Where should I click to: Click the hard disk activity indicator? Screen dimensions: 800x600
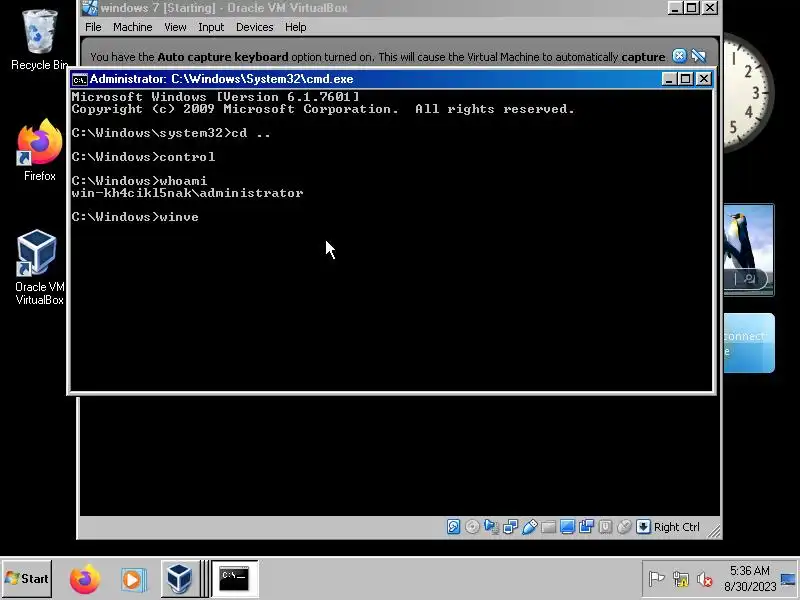point(453,527)
